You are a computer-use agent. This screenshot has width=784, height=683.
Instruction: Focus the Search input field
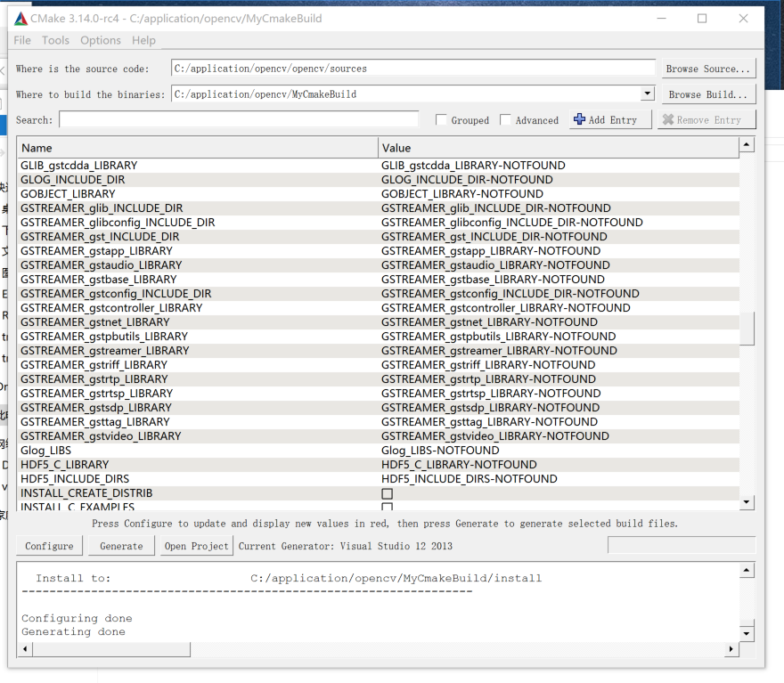coord(239,119)
